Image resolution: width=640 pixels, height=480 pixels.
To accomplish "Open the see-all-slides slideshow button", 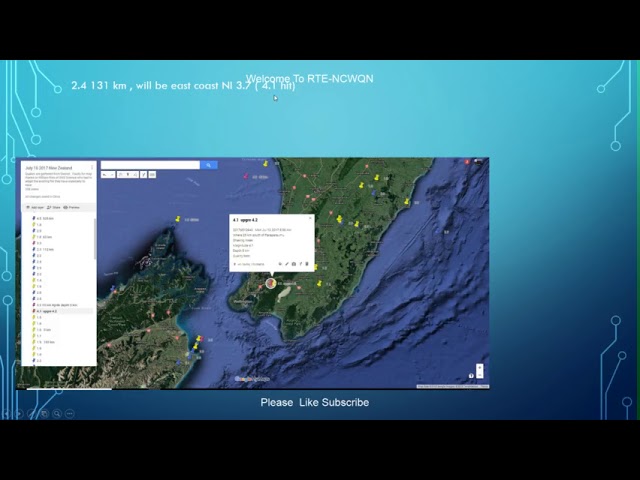I will [44, 413].
